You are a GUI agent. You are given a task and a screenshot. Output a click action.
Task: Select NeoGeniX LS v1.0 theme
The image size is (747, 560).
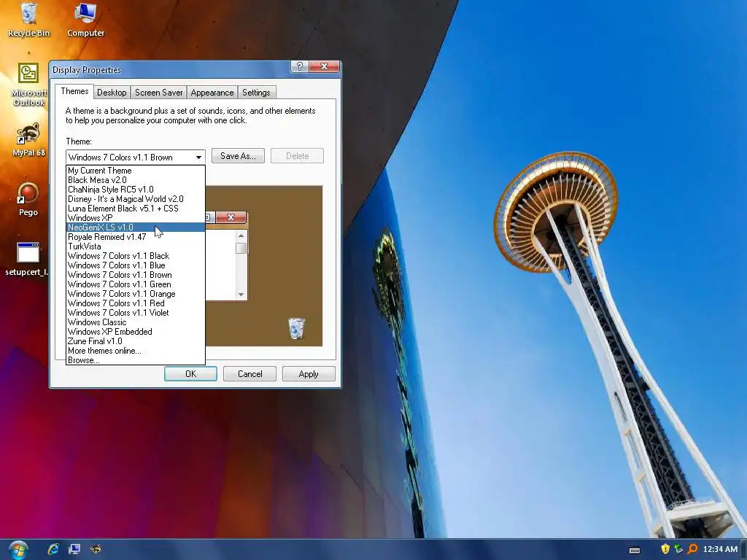[135, 227]
